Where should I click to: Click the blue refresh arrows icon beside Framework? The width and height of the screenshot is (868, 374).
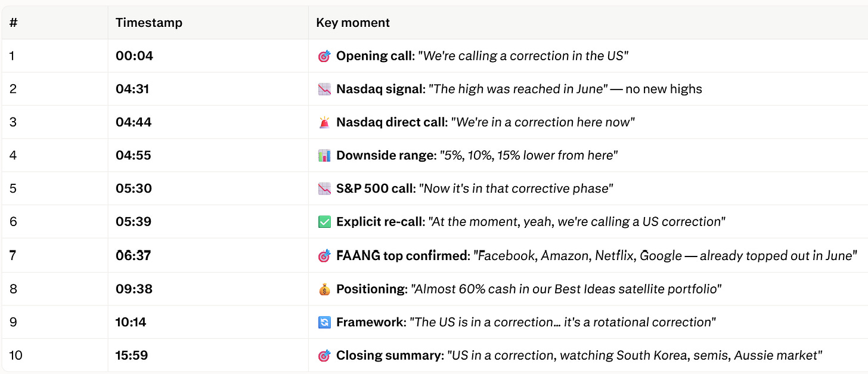pos(324,322)
